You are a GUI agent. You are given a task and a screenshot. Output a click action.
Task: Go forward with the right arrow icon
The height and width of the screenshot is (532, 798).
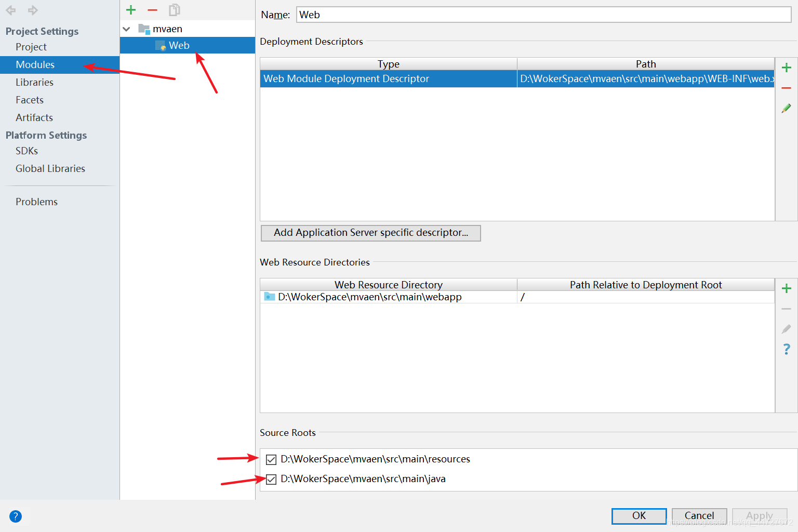33,10
